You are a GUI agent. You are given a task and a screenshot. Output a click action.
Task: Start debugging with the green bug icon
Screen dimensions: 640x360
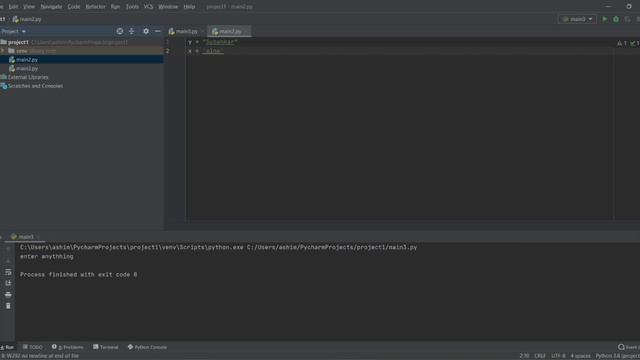click(616, 19)
